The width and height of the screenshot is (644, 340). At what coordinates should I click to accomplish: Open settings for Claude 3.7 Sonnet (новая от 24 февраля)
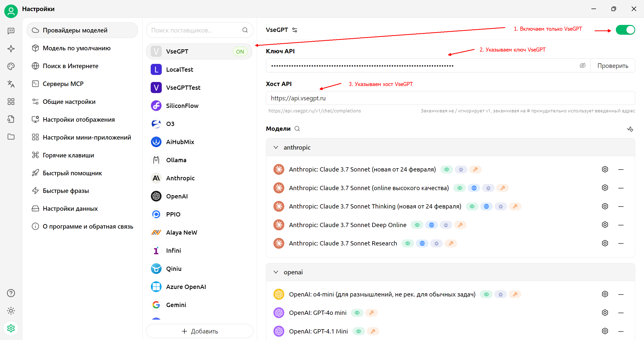click(605, 169)
